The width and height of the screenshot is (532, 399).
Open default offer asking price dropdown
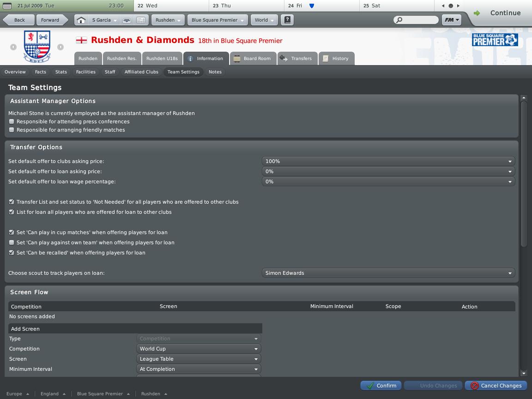pos(388,161)
